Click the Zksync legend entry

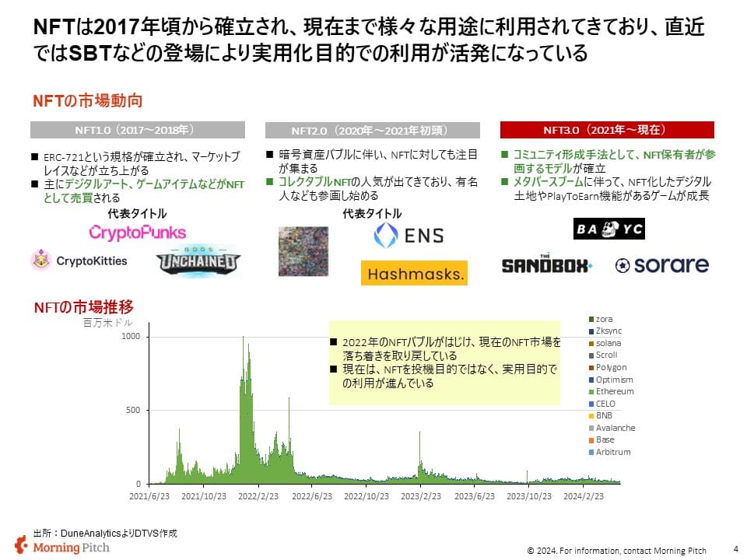(x=605, y=331)
